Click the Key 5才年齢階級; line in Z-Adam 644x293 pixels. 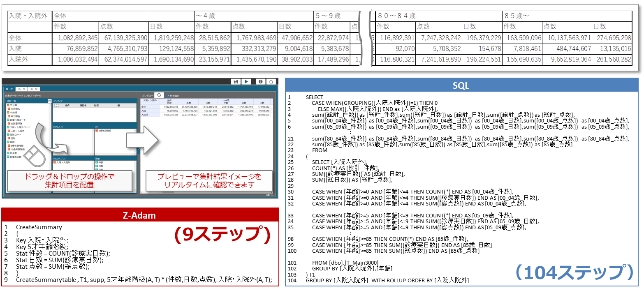click(42, 247)
